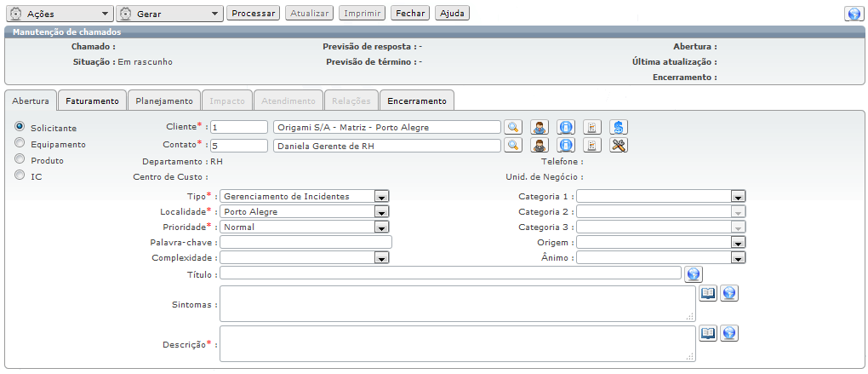Viewport: 868px width, 374px height.
Task: Click the globe icon beside Descrição
Action: pos(728,333)
